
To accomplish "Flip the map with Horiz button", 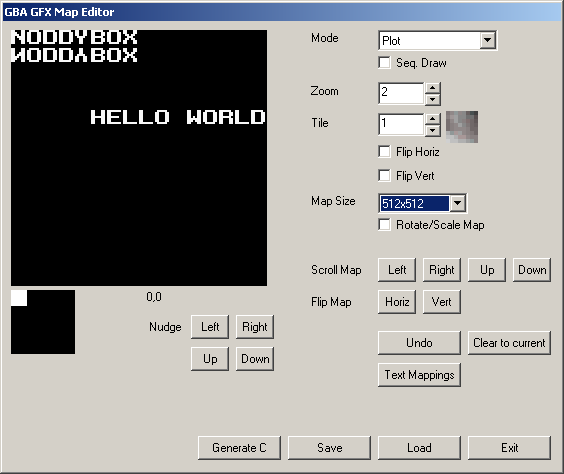I will (x=397, y=302).
